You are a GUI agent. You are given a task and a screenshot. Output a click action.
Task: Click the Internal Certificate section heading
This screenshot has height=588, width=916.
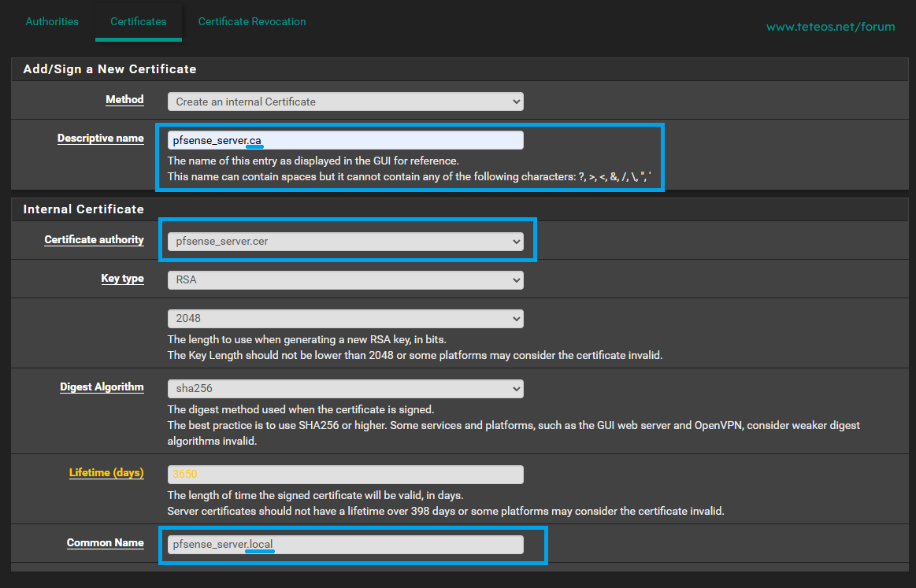[x=83, y=209]
